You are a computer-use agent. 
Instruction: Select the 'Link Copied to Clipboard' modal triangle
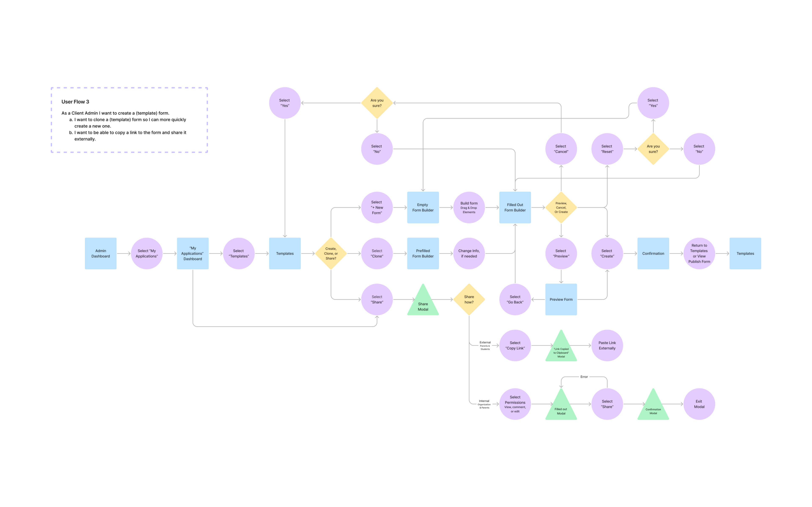pyautogui.click(x=561, y=350)
